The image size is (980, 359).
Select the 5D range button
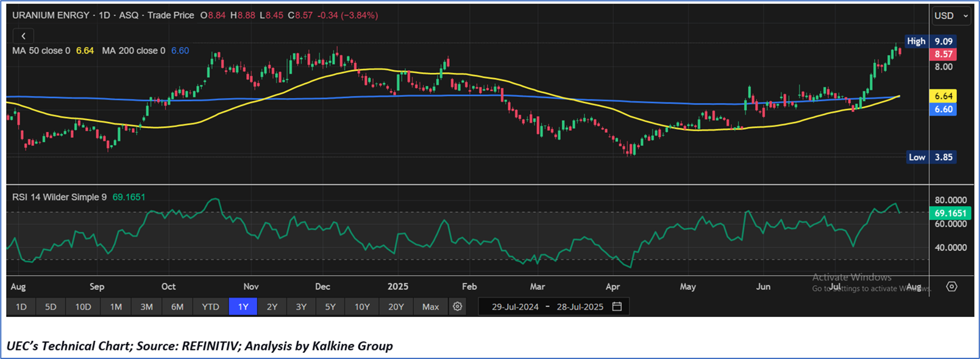click(51, 307)
